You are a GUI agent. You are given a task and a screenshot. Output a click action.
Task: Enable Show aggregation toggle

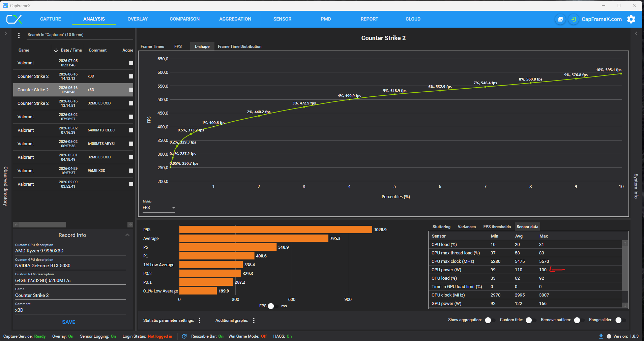(490, 320)
